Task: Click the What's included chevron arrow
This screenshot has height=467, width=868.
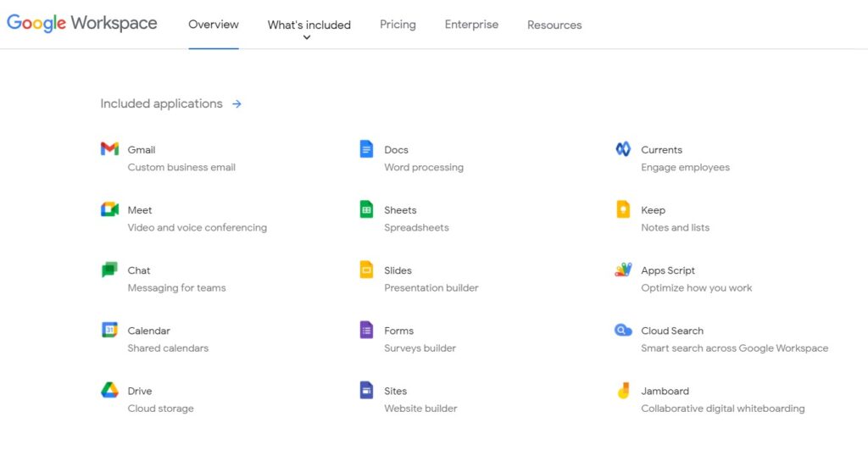Action: (x=307, y=37)
